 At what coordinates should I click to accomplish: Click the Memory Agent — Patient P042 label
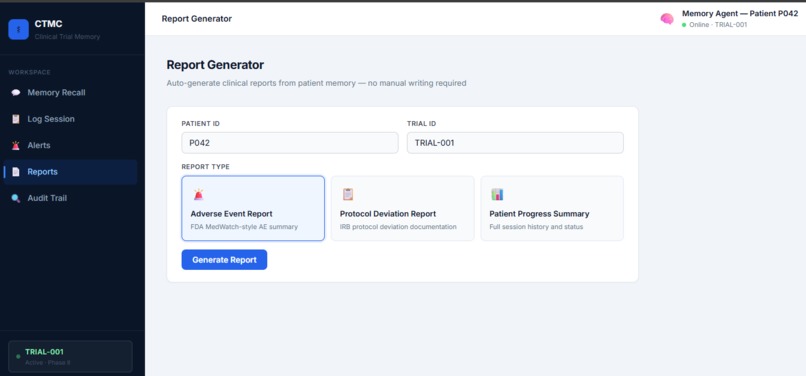tap(740, 14)
